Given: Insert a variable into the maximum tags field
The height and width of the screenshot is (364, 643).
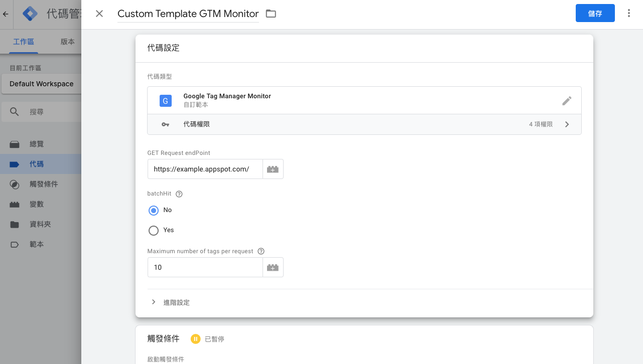Looking at the screenshot, I should point(273,267).
